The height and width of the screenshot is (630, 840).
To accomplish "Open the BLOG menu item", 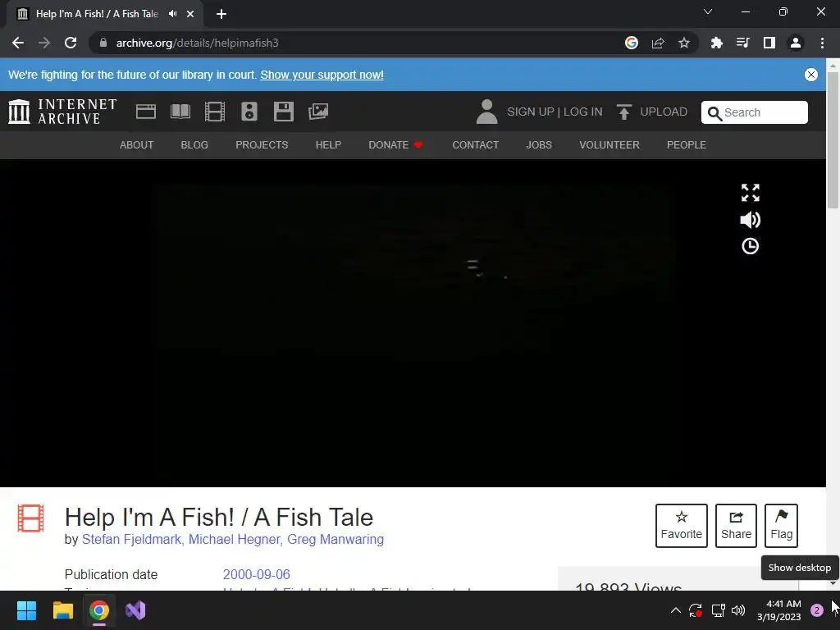I will click(x=194, y=144).
